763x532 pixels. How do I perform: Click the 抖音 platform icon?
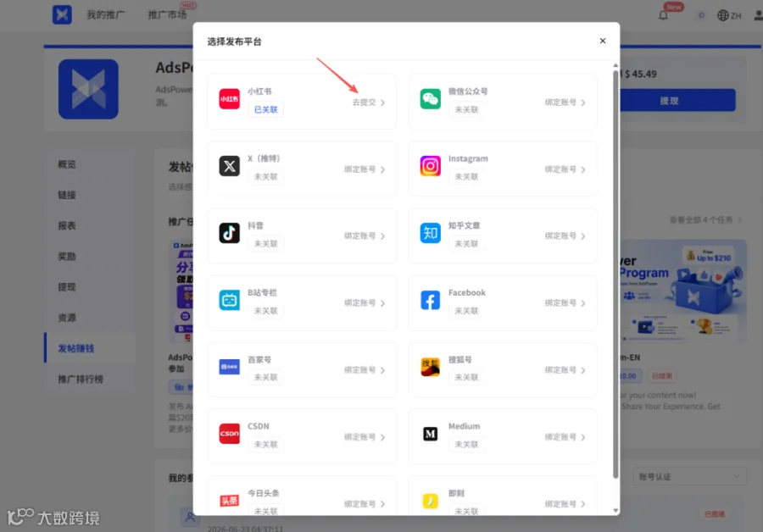(229, 234)
